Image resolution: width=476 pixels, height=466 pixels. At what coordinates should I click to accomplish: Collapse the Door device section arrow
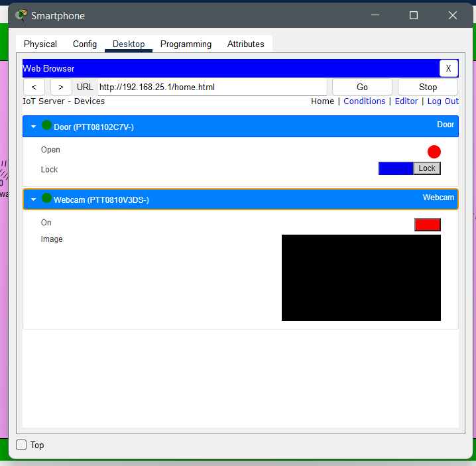33,127
